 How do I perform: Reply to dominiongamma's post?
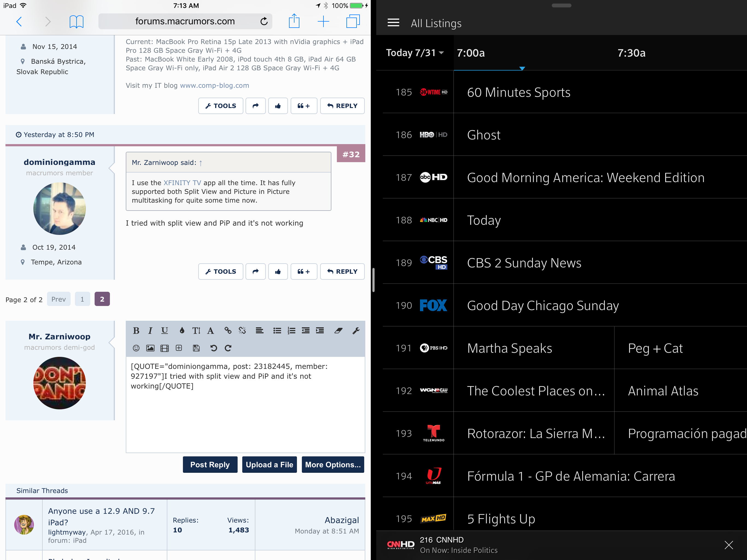coord(342,272)
